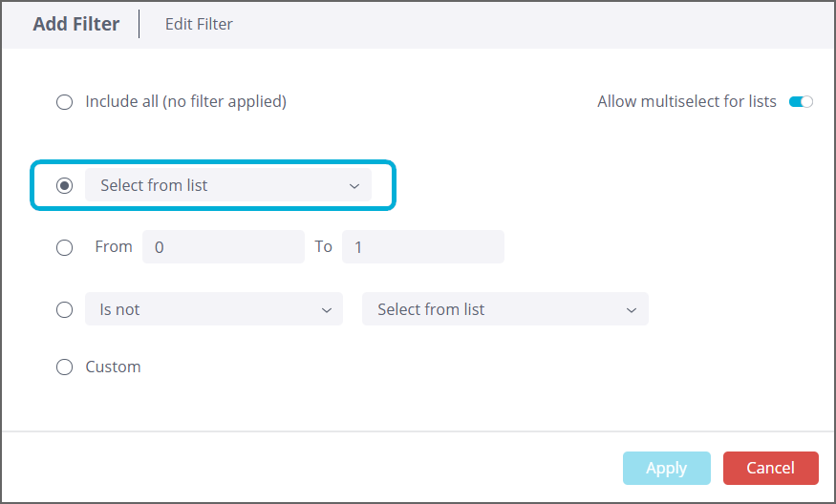
Task: Click the From value input field
Action: click(223, 247)
